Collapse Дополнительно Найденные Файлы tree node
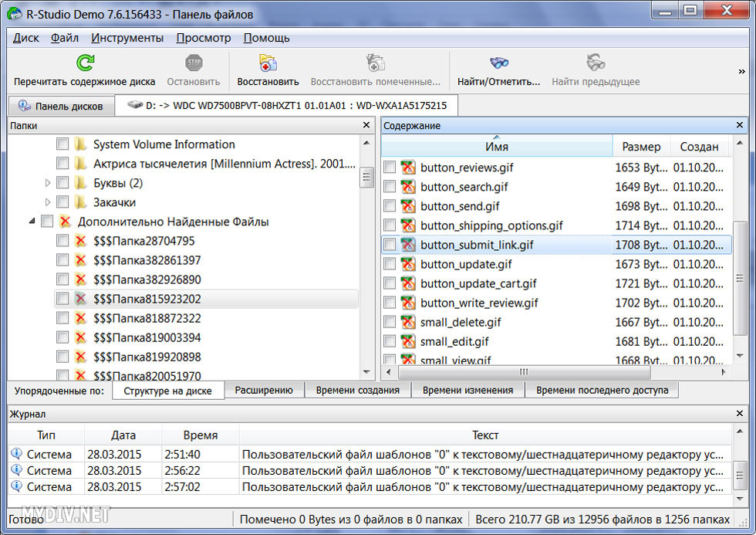The width and height of the screenshot is (756, 535). [x=32, y=222]
